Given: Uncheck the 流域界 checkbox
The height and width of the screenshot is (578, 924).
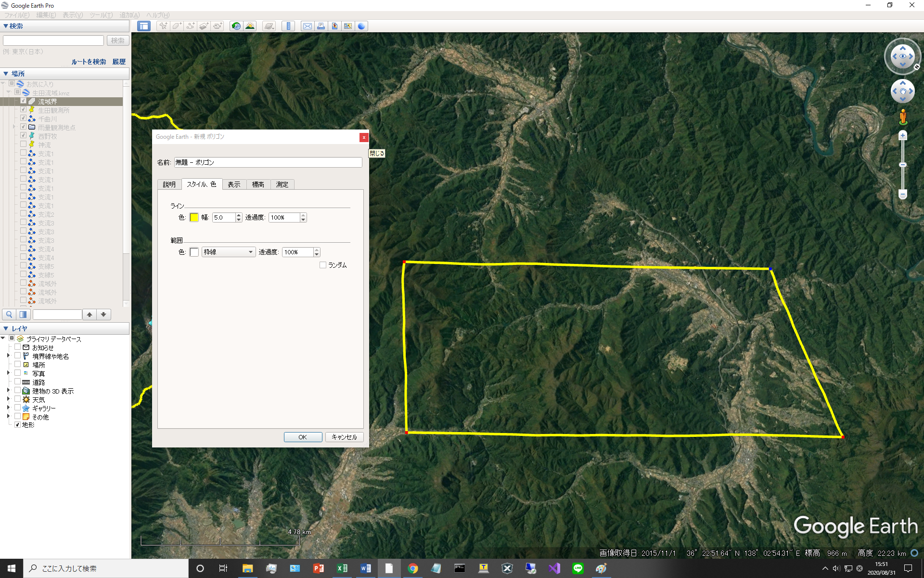Looking at the screenshot, I should coord(23,101).
